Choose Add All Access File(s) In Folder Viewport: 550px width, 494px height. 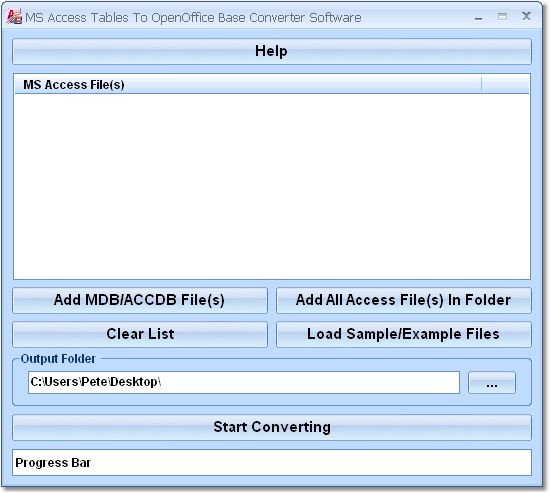(x=404, y=300)
